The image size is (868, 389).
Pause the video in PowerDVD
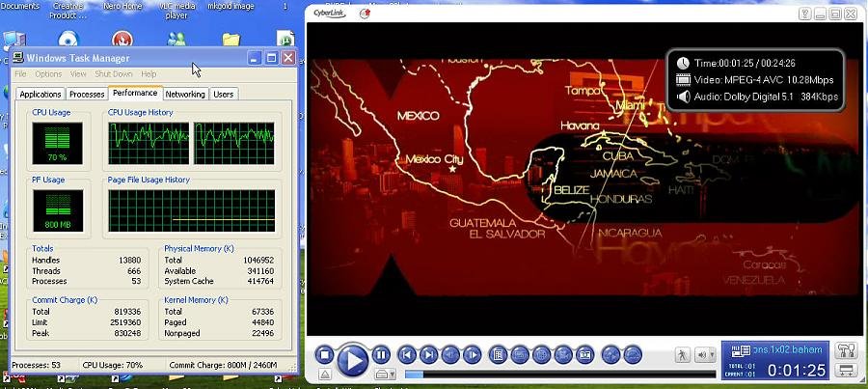coord(381,354)
